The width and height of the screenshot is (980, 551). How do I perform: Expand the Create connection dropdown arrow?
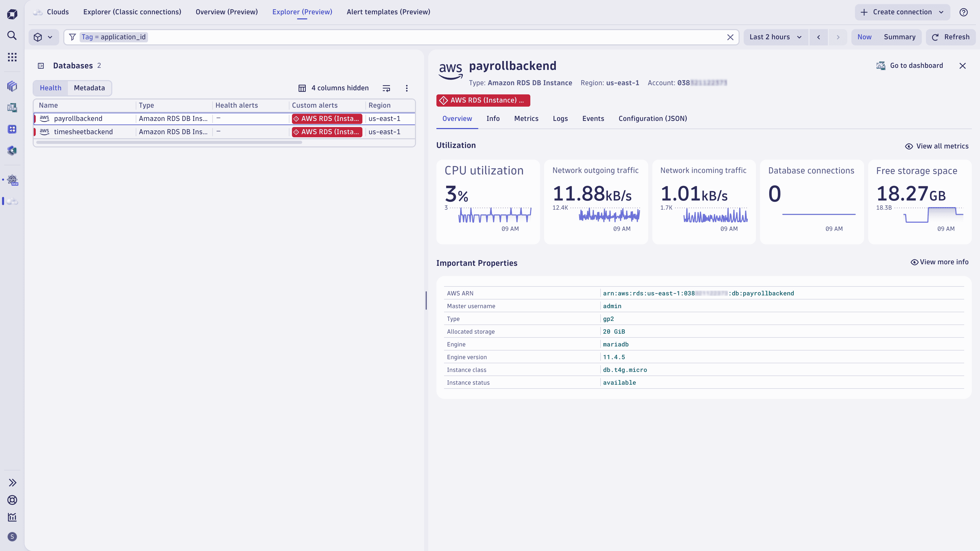coord(941,12)
